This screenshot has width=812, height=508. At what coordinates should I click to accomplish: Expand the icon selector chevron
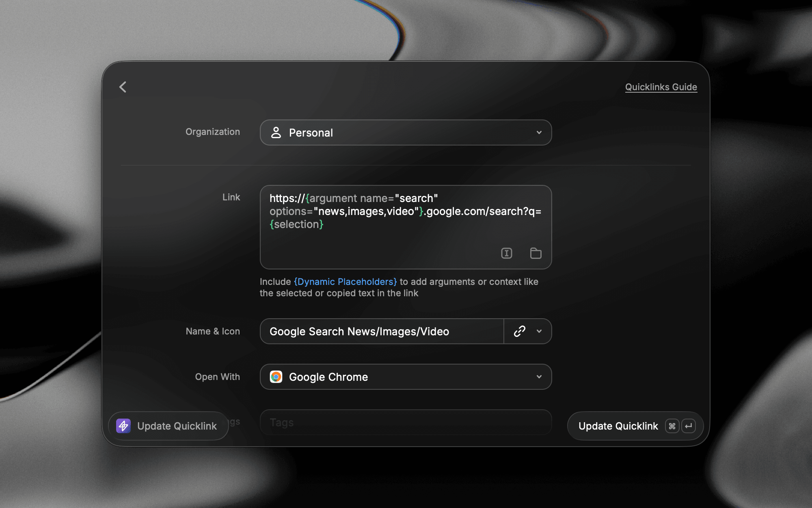pos(539,331)
